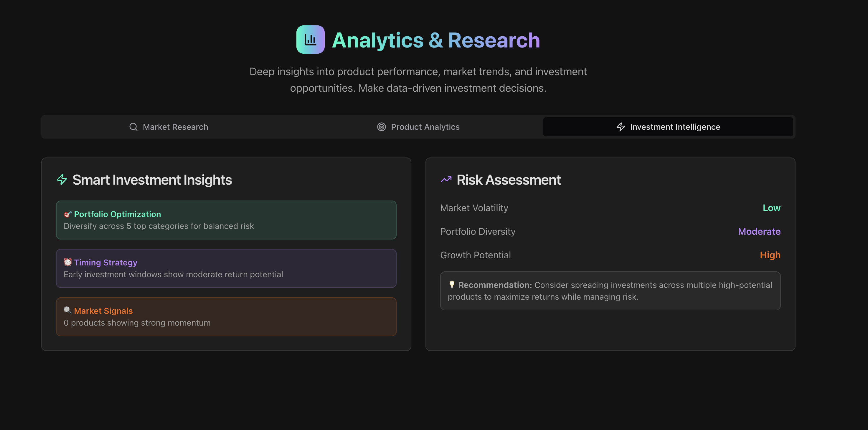Image resolution: width=868 pixels, height=430 pixels.
Task: Select the Timing Strategy insight card
Action: 226,268
